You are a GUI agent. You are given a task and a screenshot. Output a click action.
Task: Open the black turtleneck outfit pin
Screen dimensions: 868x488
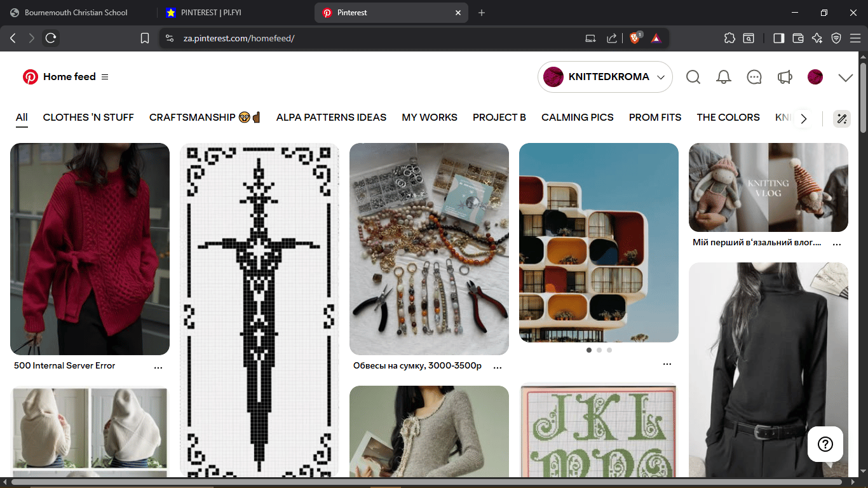tap(768, 370)
